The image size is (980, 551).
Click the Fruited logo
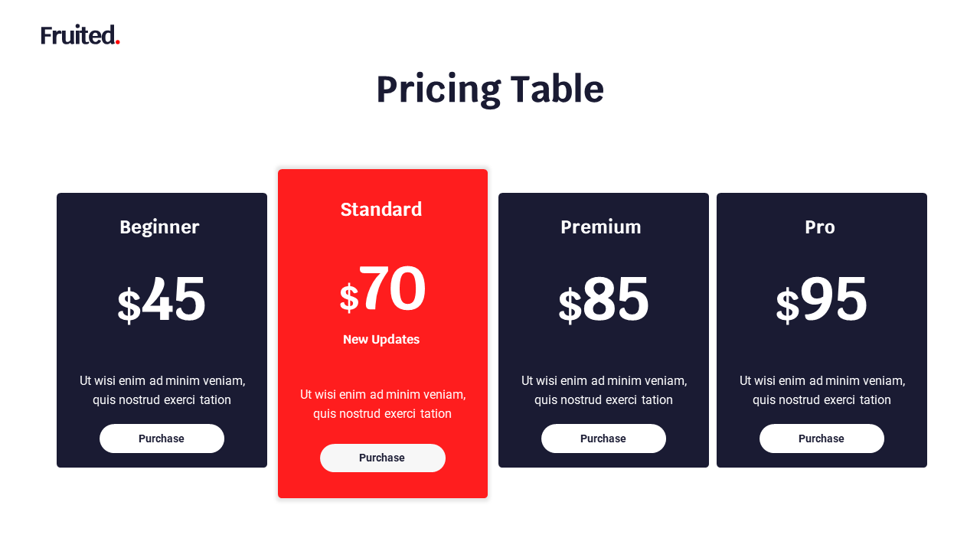click(x=79, y=35)
